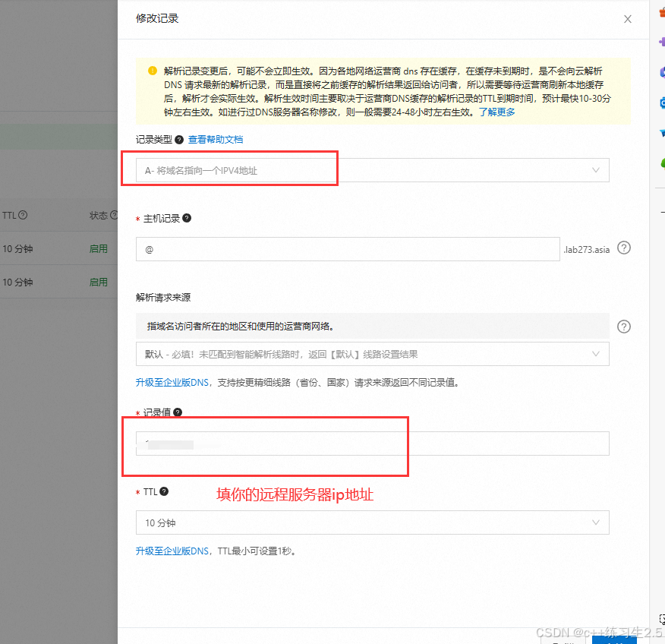Click the yellow warning icon in the notice banner
This screenshot has width=665, height=644.
tap(153, 71)
